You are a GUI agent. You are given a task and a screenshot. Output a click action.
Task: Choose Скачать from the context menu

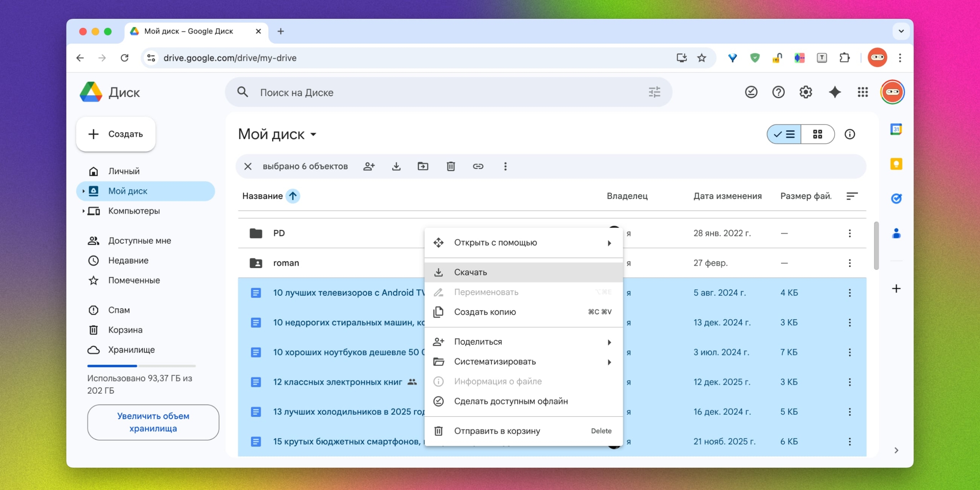[470, 272]
